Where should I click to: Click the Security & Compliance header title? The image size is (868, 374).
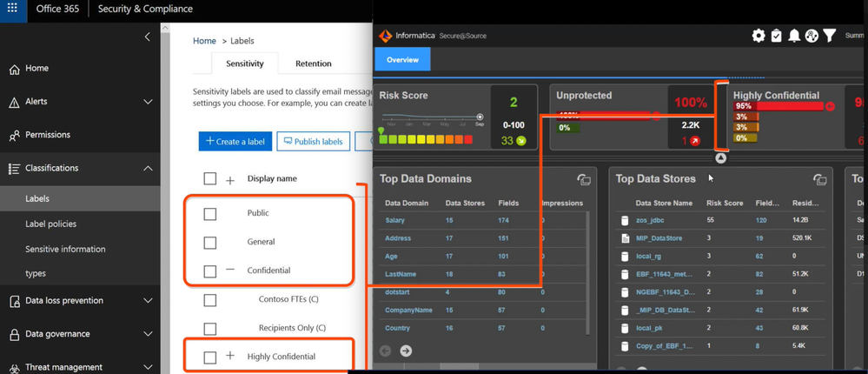click(146, 9)
